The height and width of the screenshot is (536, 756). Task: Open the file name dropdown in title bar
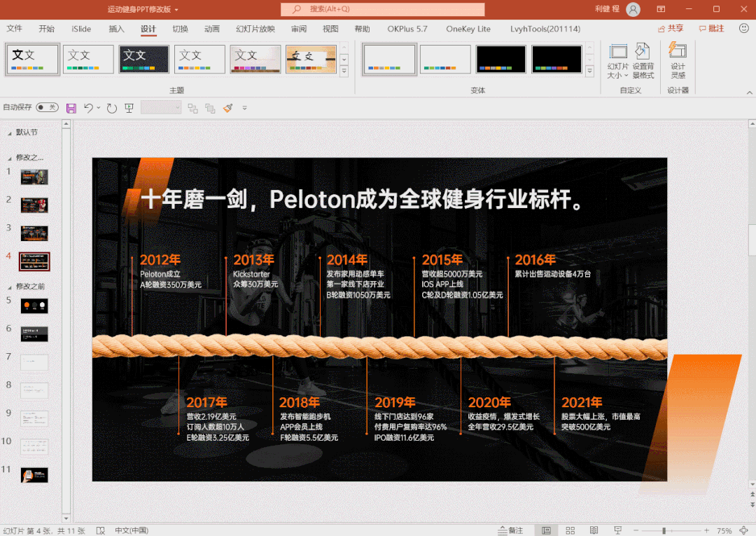click(176, 10)
